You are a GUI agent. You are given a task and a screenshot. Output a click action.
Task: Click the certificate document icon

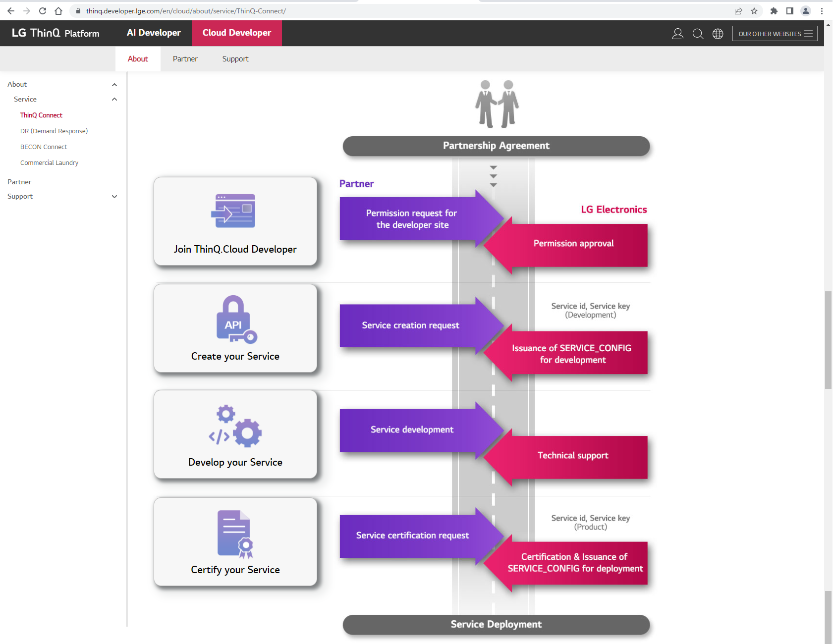pyautogui.click(x=235, y=535)
